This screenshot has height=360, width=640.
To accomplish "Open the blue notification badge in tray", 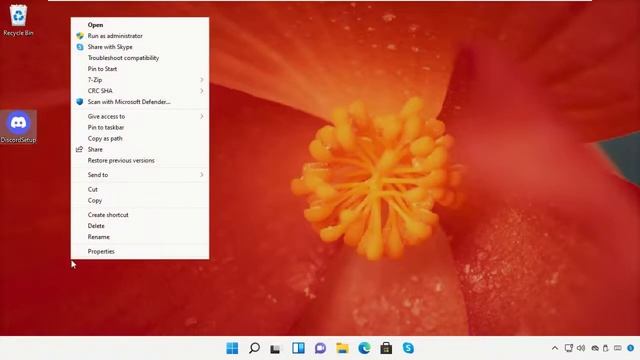I will point(631,348).
